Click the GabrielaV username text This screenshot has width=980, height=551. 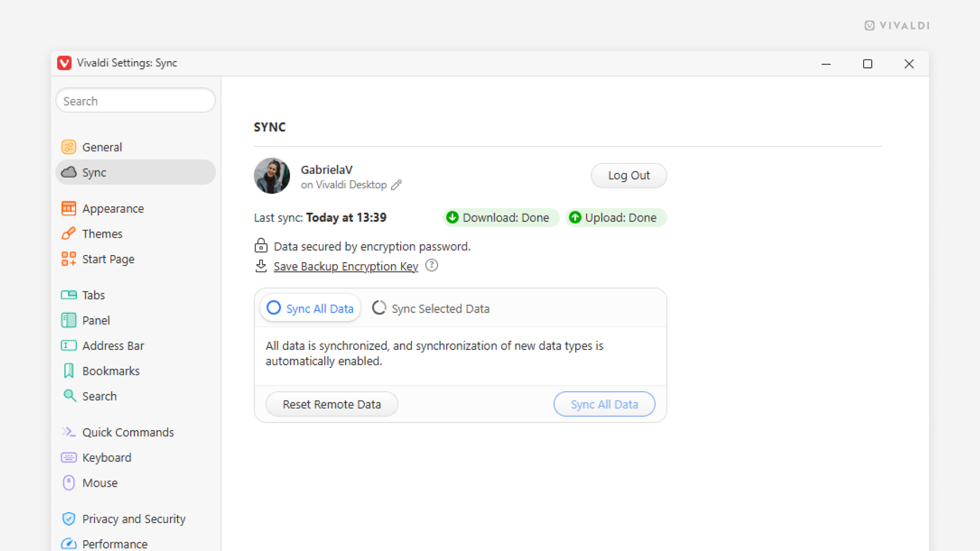(x=327, y=170)
